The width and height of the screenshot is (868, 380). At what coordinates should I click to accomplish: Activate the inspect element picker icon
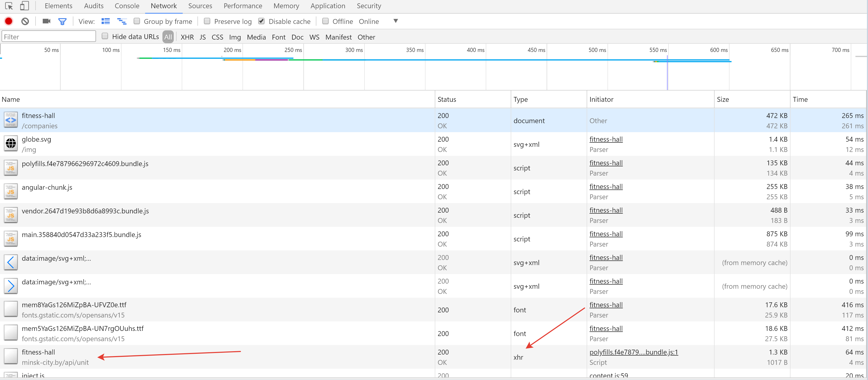coord(9,6)
